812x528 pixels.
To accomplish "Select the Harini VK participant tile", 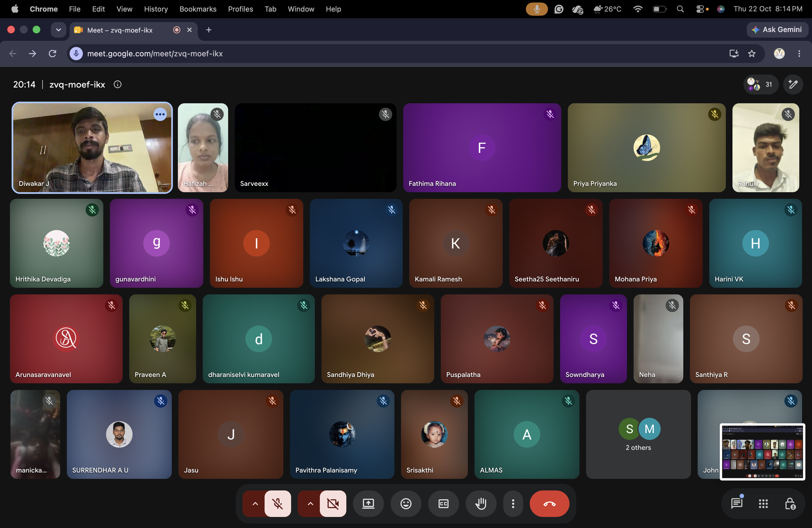I will point(755,243).
